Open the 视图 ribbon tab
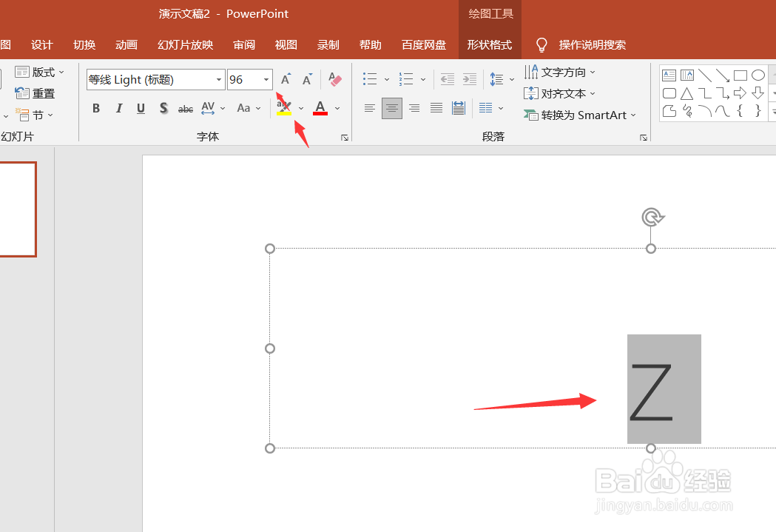Image resolution: width=776 pixels, height=532 pixels. pos(286,44)
